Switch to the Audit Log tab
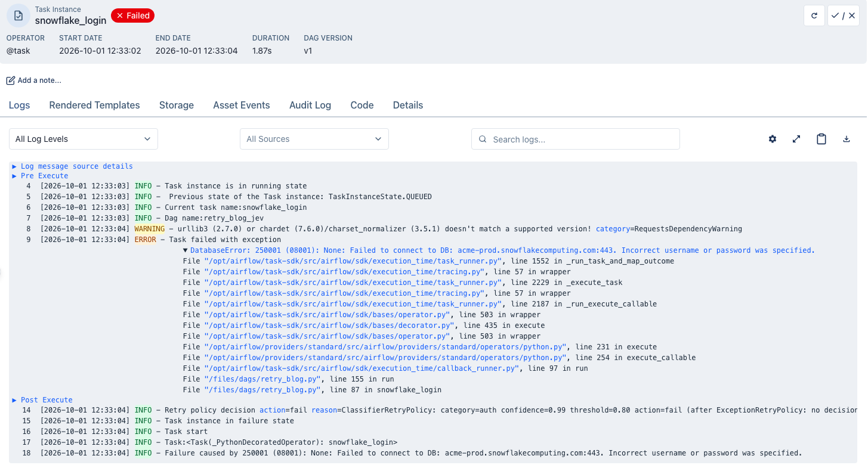This screenshot has width=868, height=465. click(x=310, y=105)
